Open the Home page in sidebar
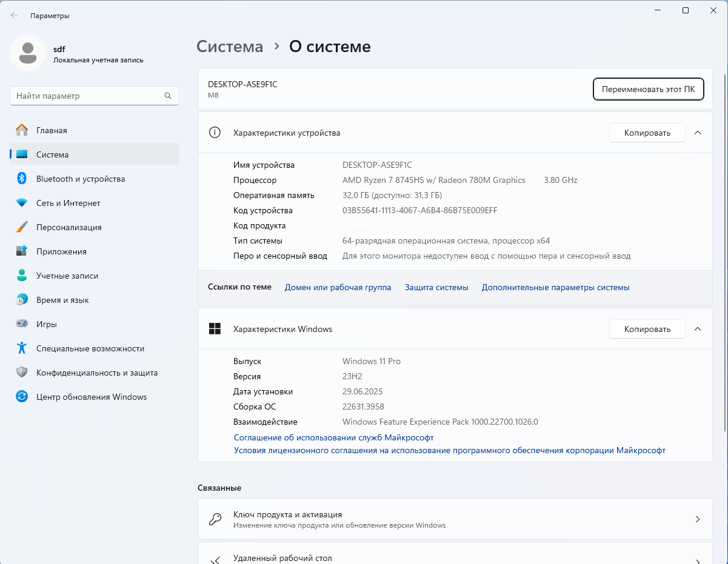This screenshot has height=564, width=728. pyautogui.click(x=52, y=130)
